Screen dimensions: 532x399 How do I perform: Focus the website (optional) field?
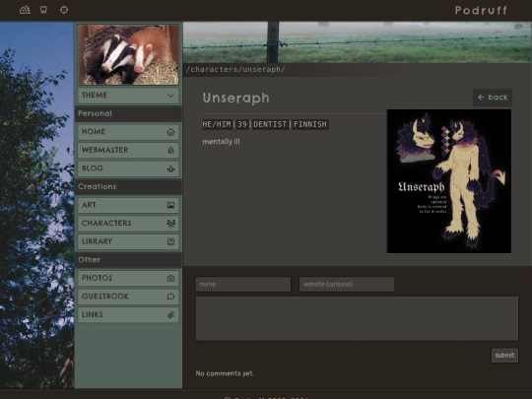click(347, 285)
